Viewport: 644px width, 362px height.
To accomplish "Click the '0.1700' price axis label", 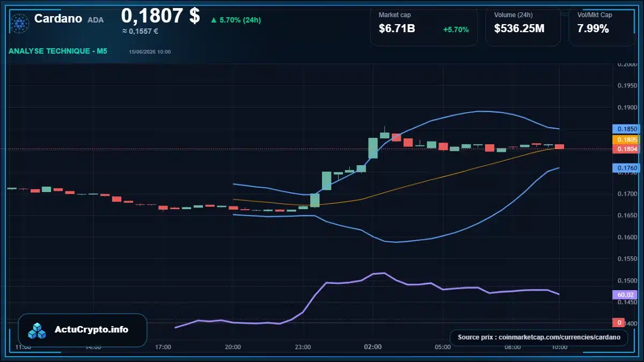I will [626, 194].
